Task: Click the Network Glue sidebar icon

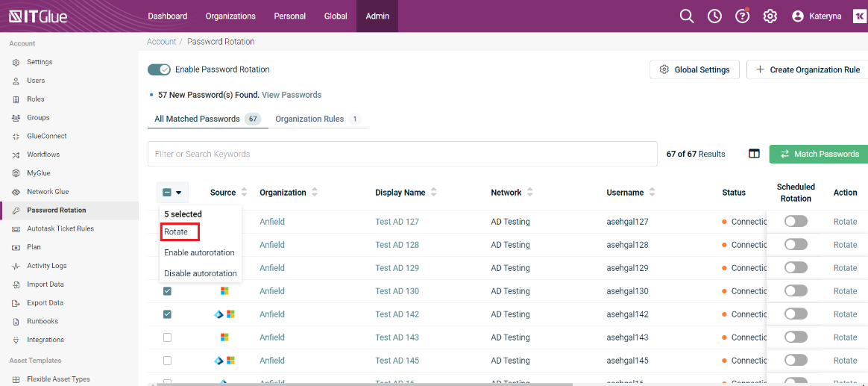Action: tap(16, 192)
